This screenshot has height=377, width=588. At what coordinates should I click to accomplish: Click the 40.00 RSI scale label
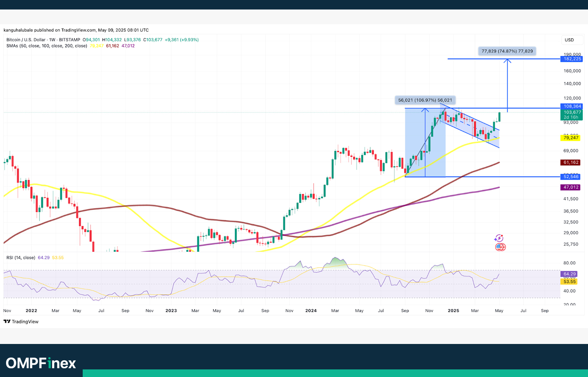[569, 291]
